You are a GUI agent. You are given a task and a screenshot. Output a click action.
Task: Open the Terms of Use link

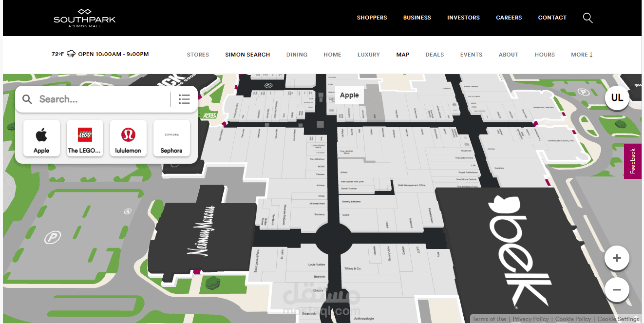(489, 319)
